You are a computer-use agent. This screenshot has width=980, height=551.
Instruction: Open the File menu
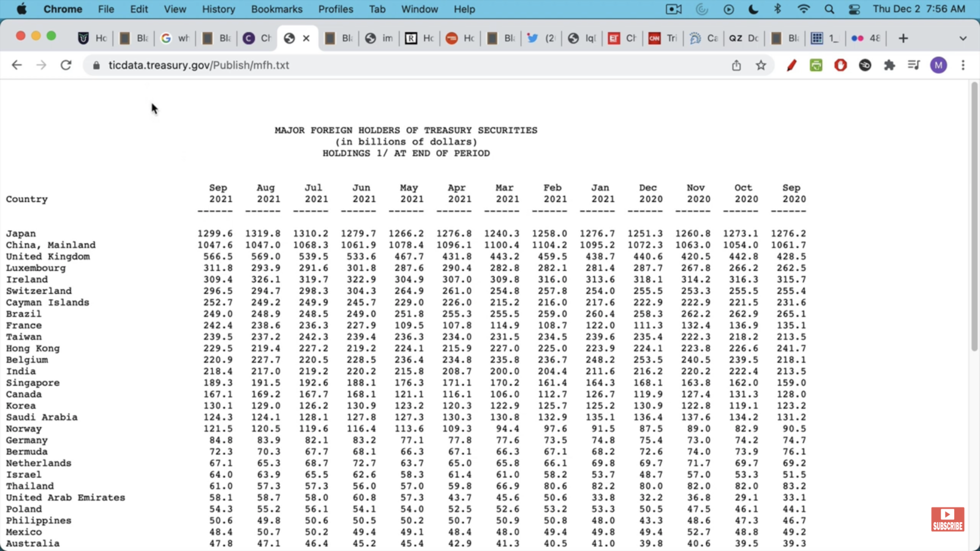click(x=106, y=9)
